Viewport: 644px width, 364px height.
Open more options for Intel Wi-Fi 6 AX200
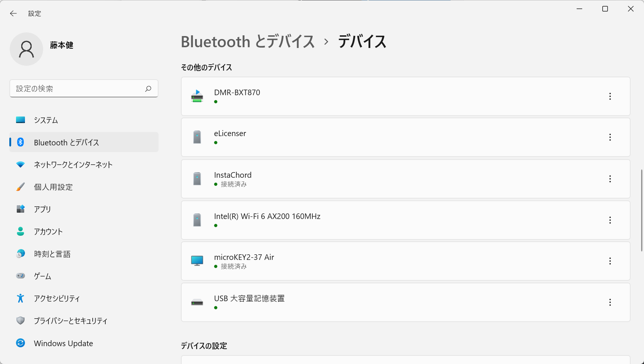(x=610, y=220)
